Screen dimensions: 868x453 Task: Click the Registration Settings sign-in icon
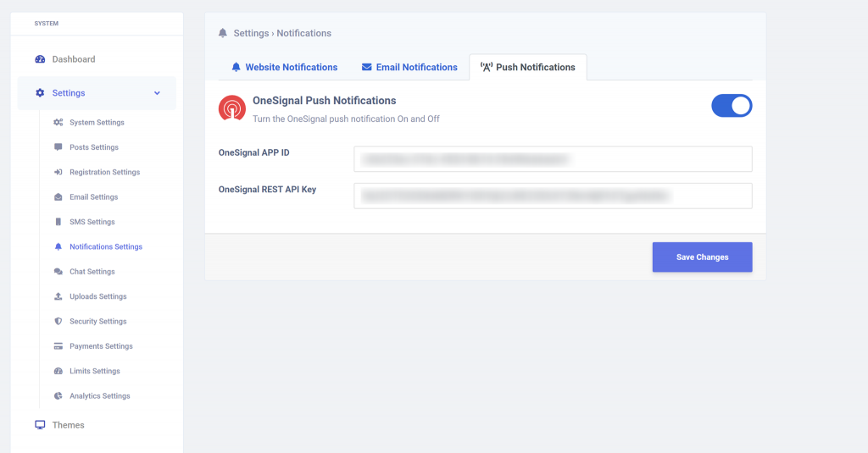tap(58, 172)
